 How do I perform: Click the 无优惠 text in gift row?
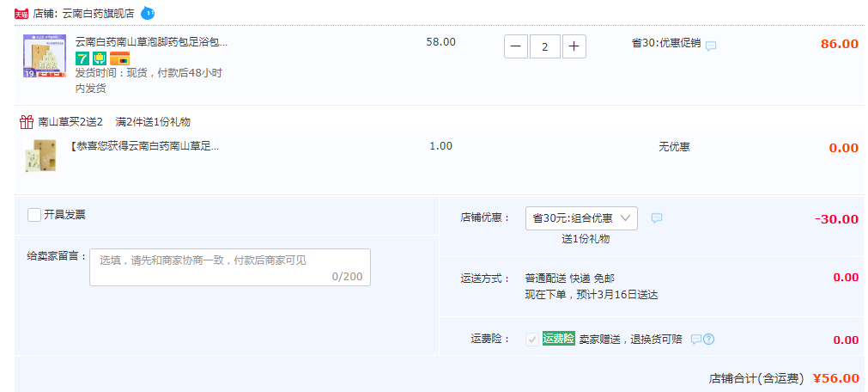[674, 147]
